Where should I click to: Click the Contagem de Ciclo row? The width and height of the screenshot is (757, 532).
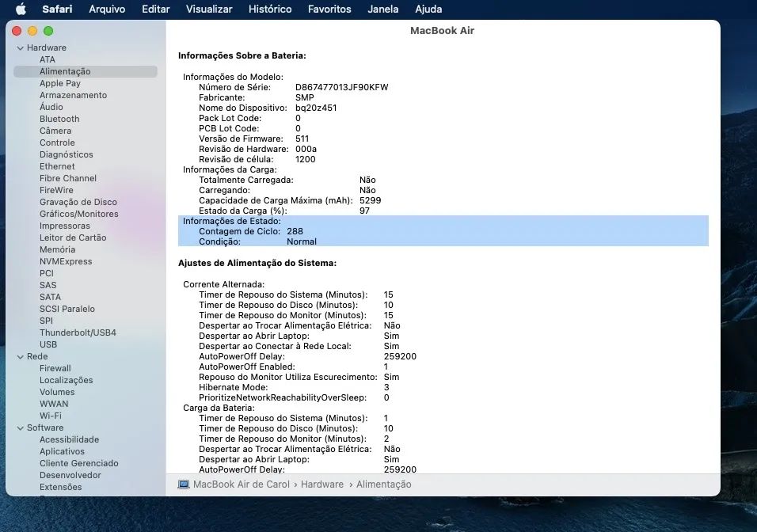[250, 231]
